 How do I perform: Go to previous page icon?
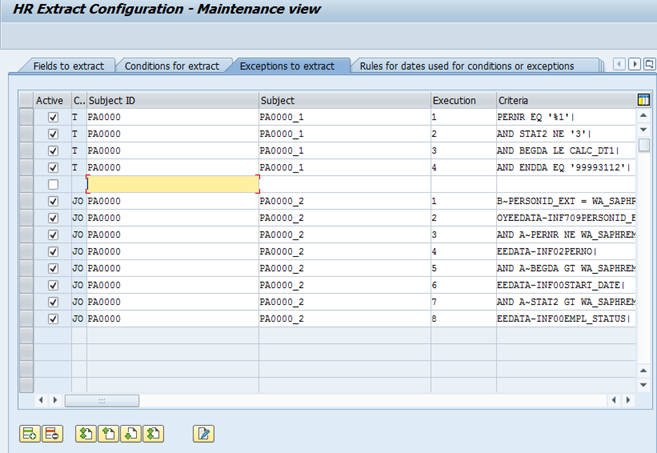click(x=109, y=434)
